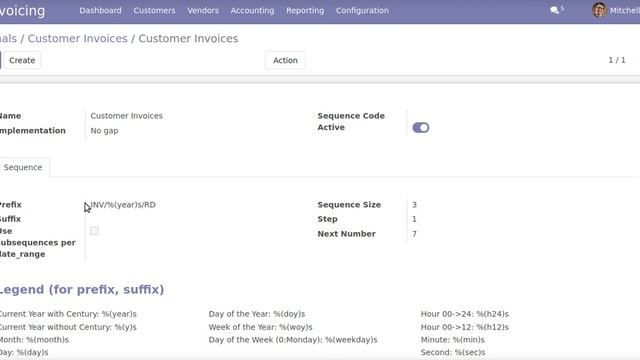Click Current Year with Century legend text
The width and height of the screenshot is (640, 360).
[x=68, y=314]
